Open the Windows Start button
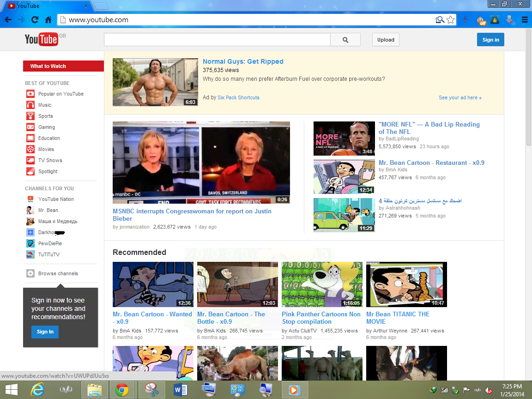Image resolution: width=532 pixels, height=399 pixels. [11, 389]
